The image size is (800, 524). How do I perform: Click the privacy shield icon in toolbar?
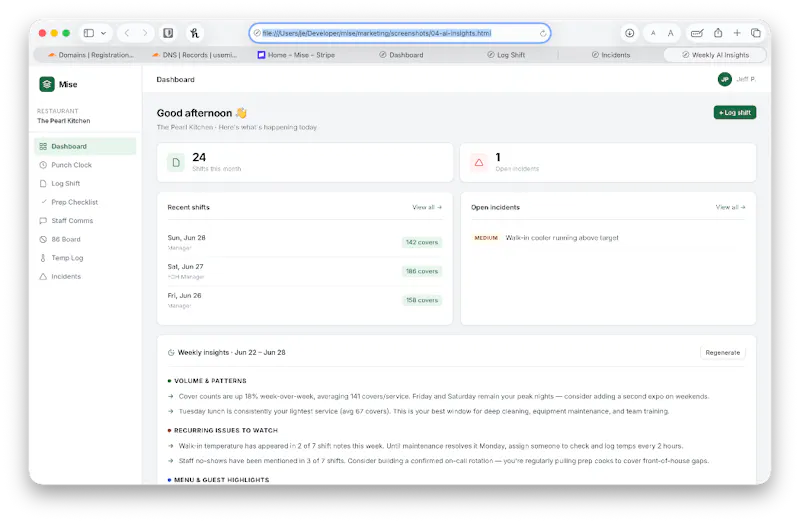click(168, 33)
